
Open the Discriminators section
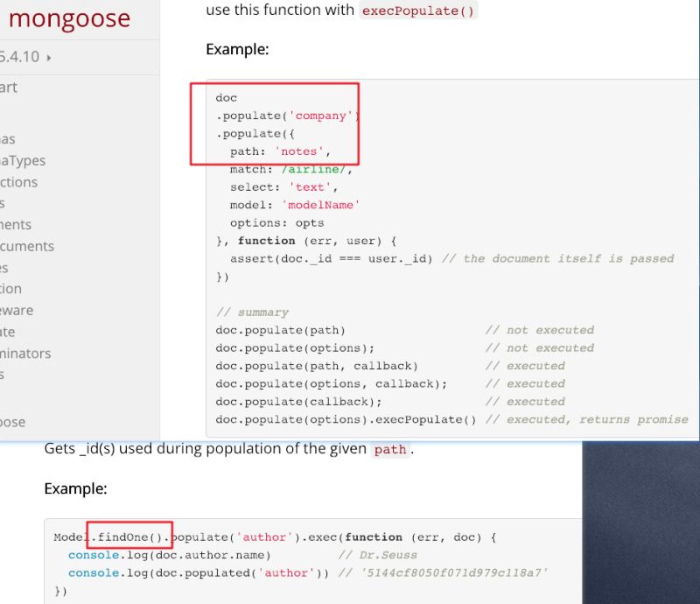coord(21,354)
